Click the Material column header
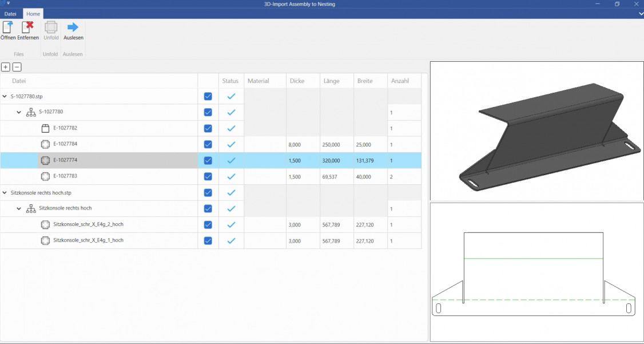 pos(259,81)
